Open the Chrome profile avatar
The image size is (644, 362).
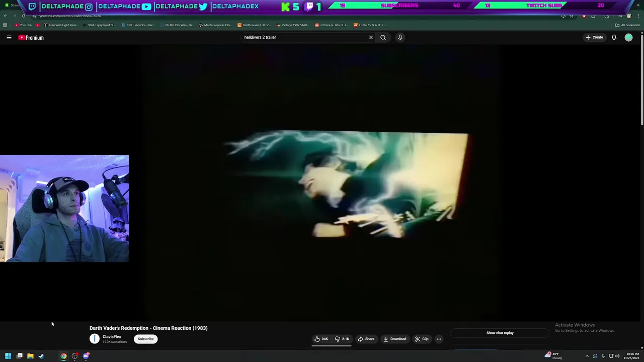point(629,16)
